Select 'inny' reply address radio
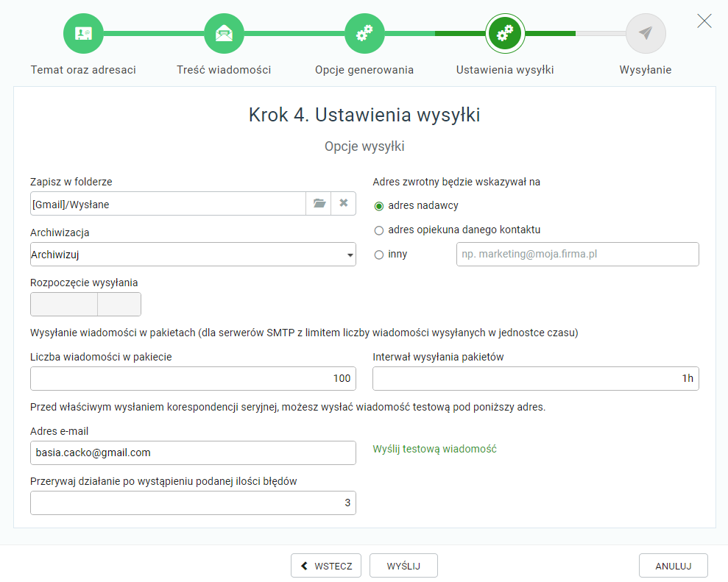 pyautogui.click(x=379, y=255)
